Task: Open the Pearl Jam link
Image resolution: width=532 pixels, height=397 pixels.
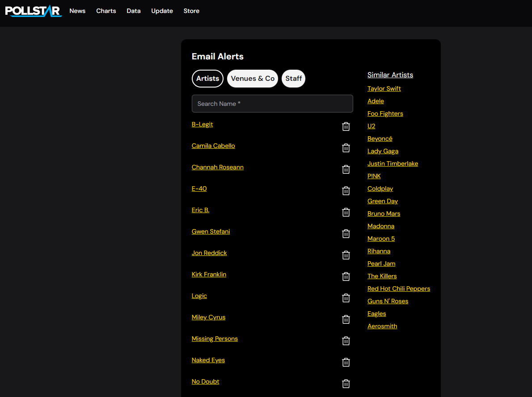Action: pyautogui.click(x=381, y=264)
